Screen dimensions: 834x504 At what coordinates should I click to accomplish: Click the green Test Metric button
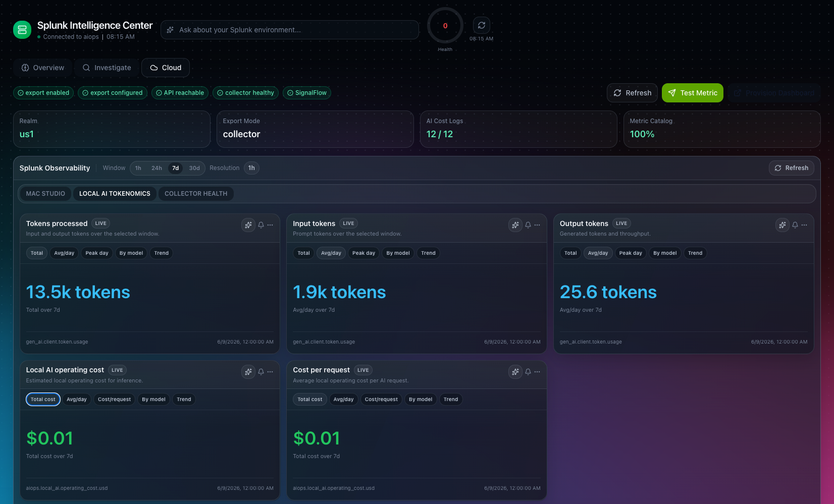[693, 93]
